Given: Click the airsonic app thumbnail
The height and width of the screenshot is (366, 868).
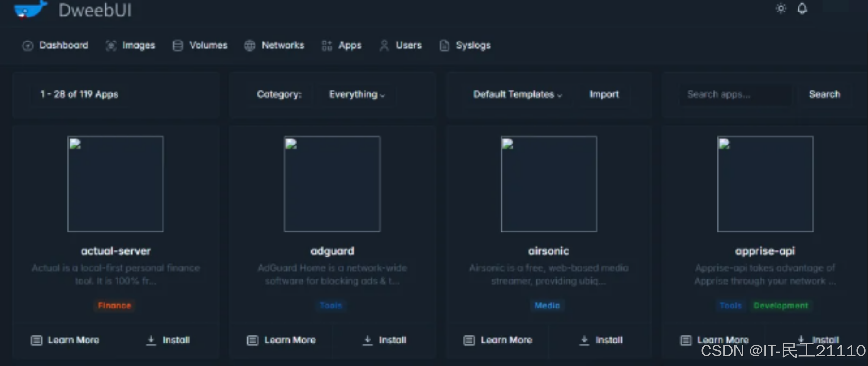Looking at the screenshot, I should click(549, 184).
